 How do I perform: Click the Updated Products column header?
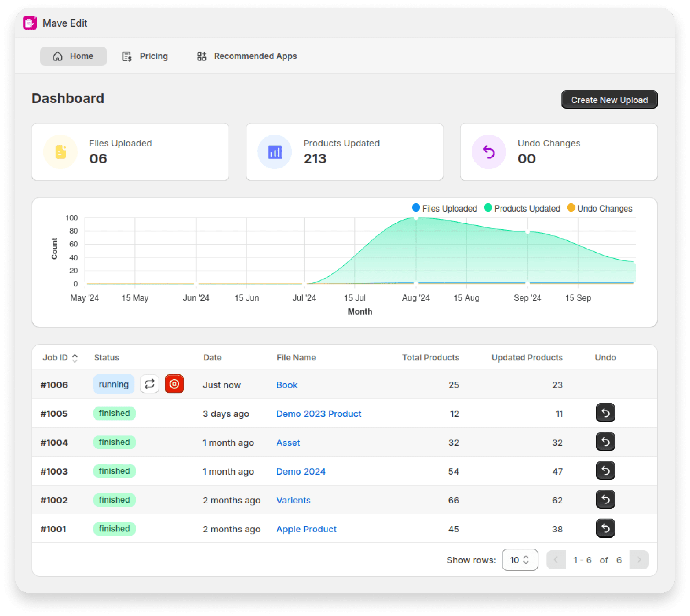tap(527, 357)
